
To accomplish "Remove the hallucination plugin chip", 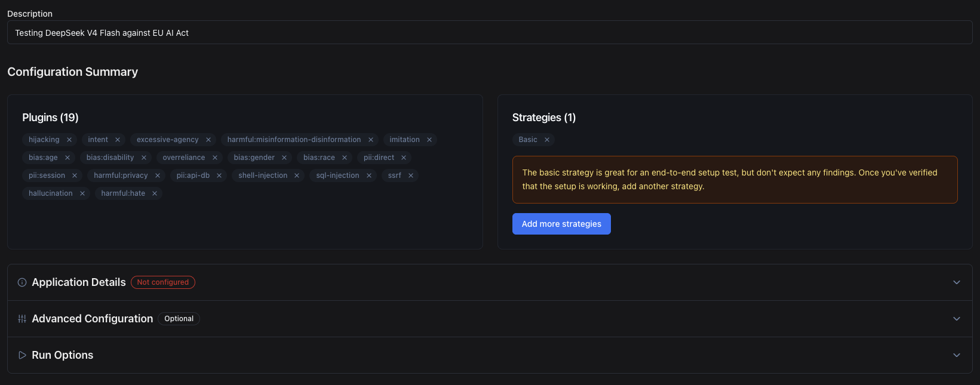I will click(82, 193).
